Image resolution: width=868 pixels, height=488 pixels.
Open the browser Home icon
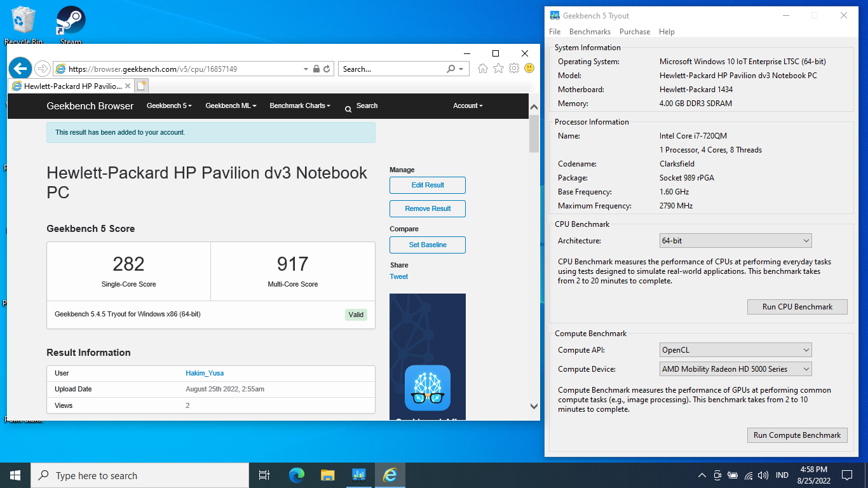pyautogui.click(x=483, y=69)
